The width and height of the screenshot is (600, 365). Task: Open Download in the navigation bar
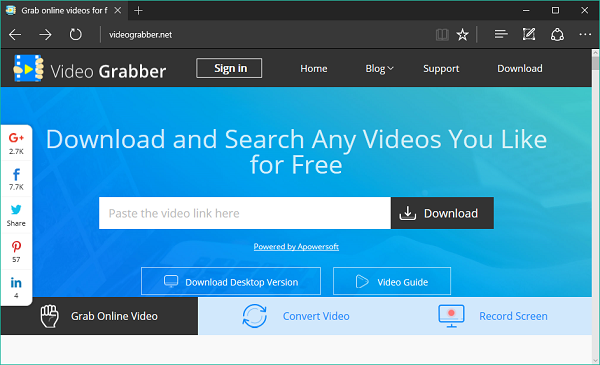click(520, 68)
